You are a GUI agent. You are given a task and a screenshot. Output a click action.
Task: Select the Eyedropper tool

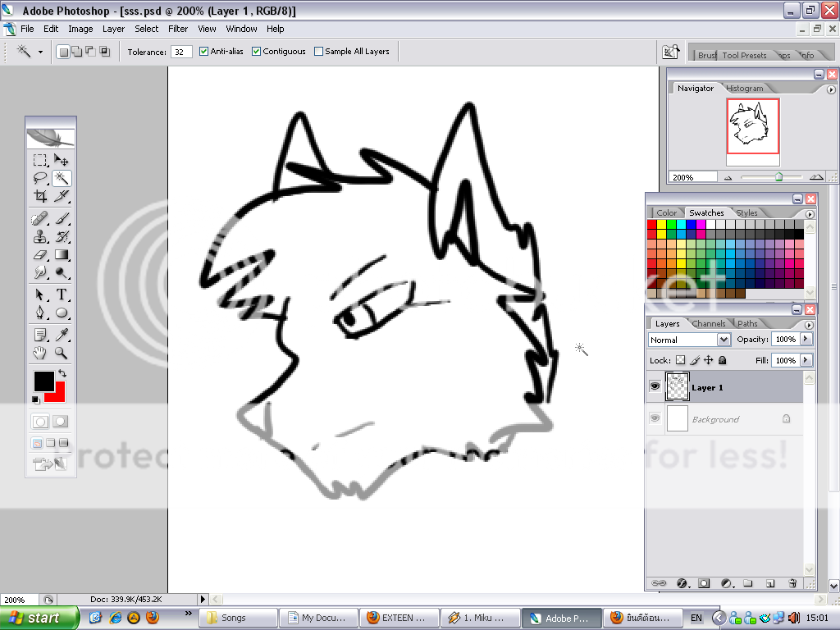pos(61,335)
